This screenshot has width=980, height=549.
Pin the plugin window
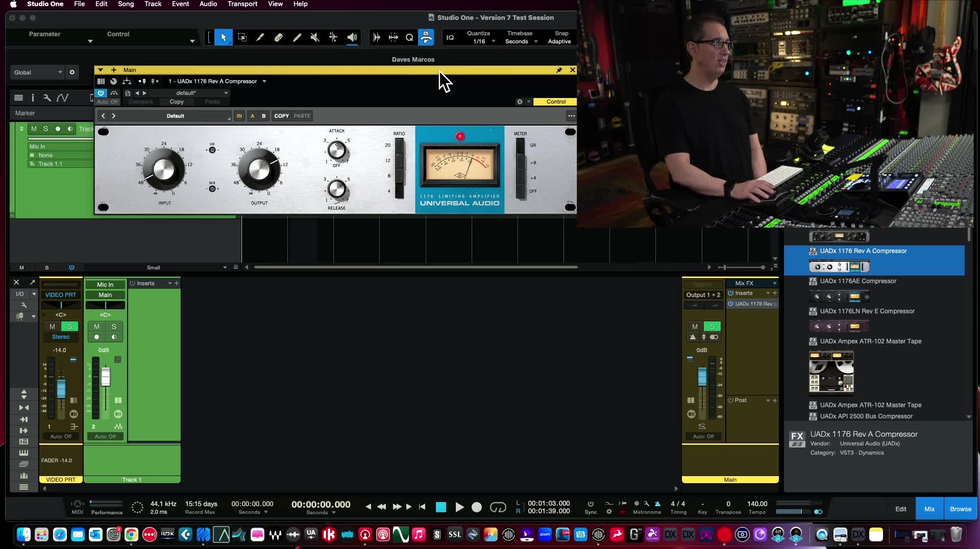[559, 70]
